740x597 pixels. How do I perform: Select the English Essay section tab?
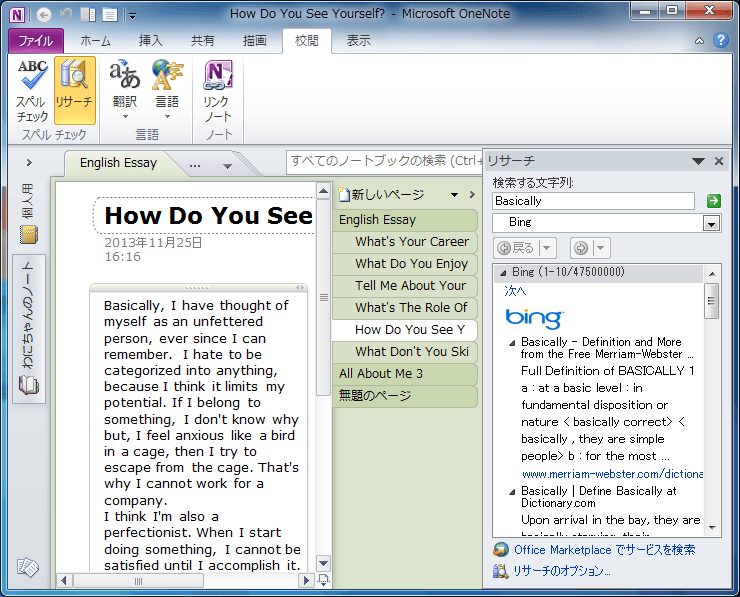click(118, 163)
